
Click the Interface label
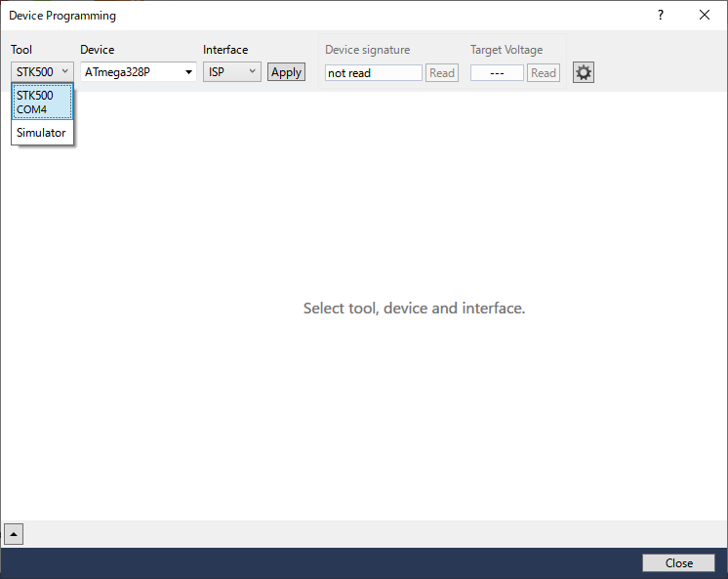tap(225, 50)
